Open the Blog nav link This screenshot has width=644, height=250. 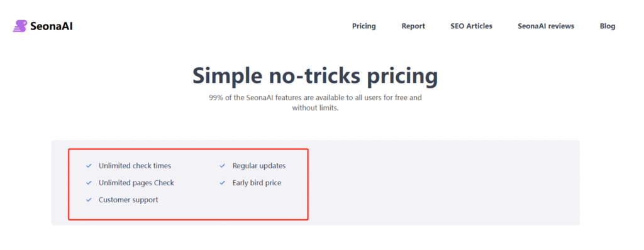[608, 26]
